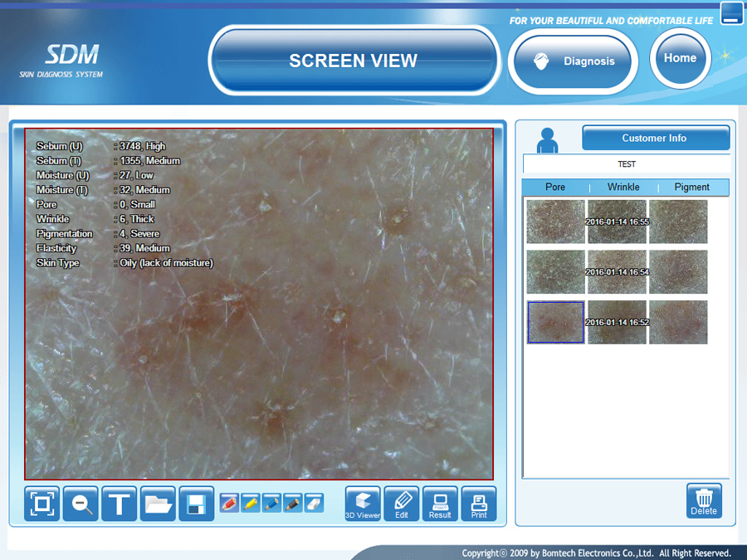The image size is (747, 560).
Task: Print the skin analysis
Action: tap(479, 504)
